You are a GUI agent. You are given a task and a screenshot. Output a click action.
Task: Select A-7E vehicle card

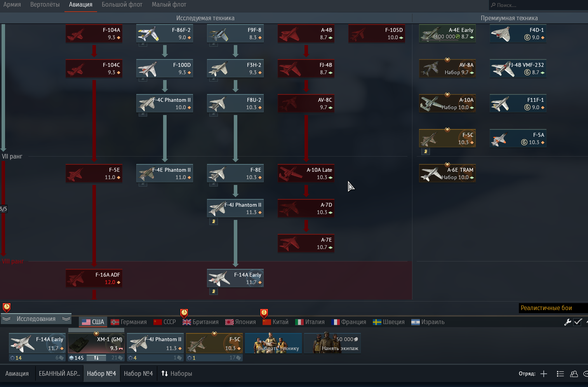[x=306, y=243]
